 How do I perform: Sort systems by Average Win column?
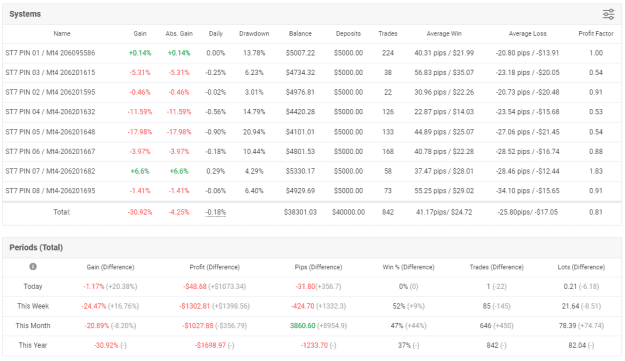pos(444,34)
